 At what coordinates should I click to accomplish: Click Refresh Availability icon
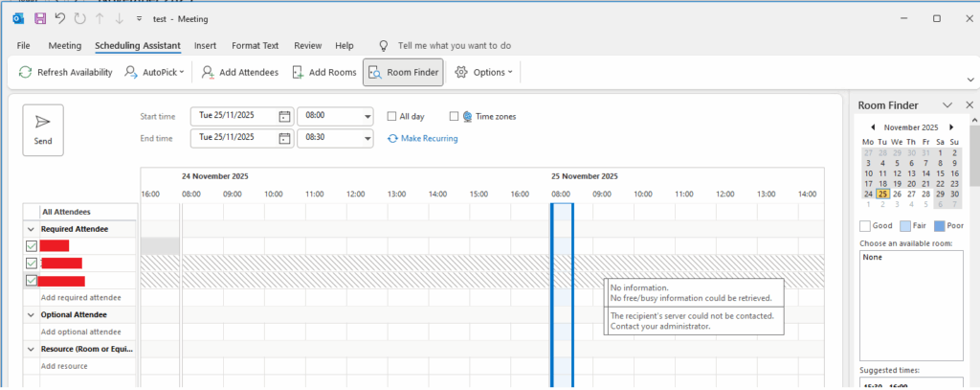point(26,72)
